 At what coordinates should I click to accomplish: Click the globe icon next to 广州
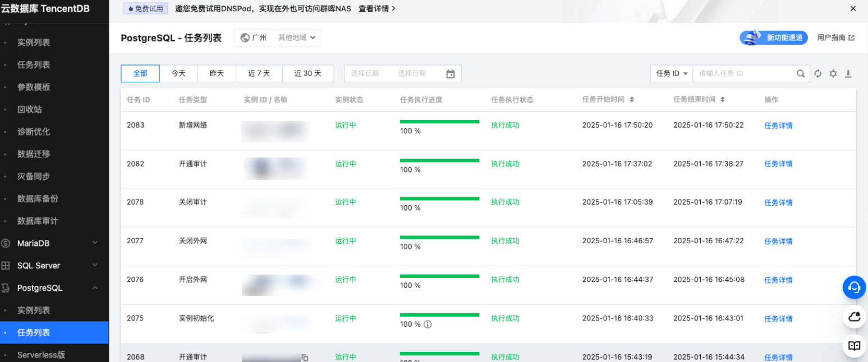click(245, 38)
